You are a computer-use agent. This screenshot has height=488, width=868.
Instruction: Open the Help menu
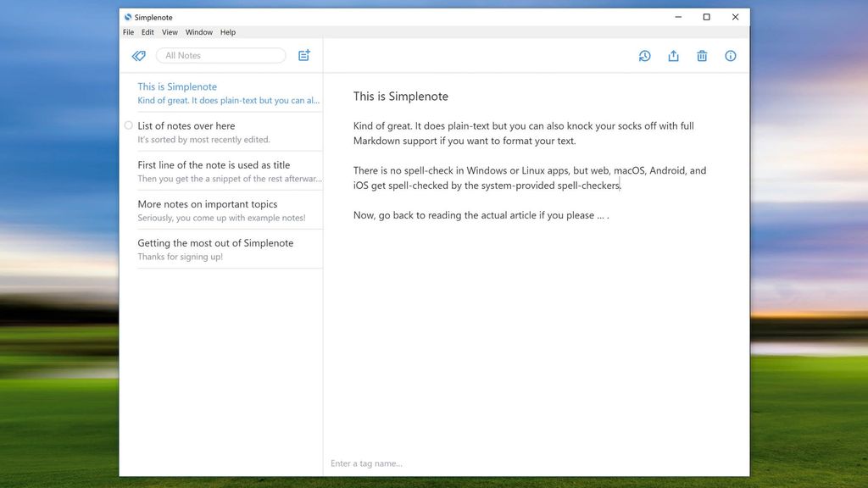point(227,31)
